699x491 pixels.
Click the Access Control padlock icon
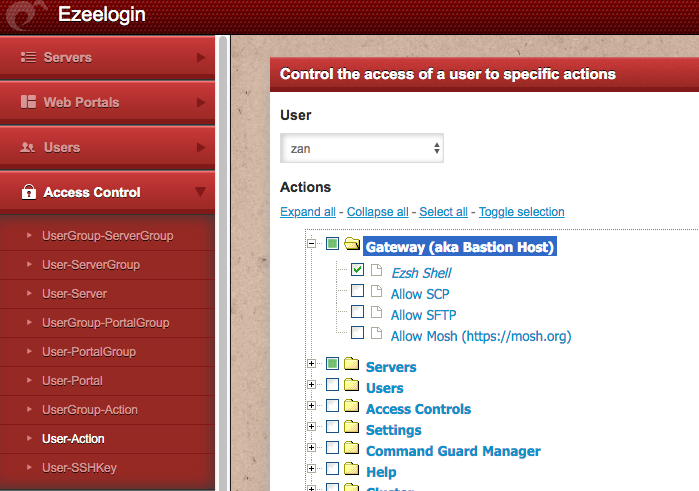29,192
